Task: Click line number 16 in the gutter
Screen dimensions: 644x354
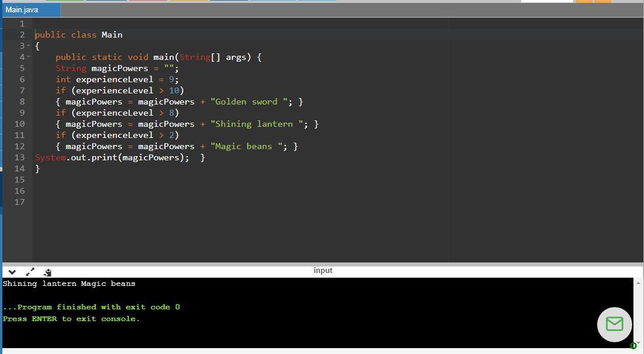Action: [20, 191]
